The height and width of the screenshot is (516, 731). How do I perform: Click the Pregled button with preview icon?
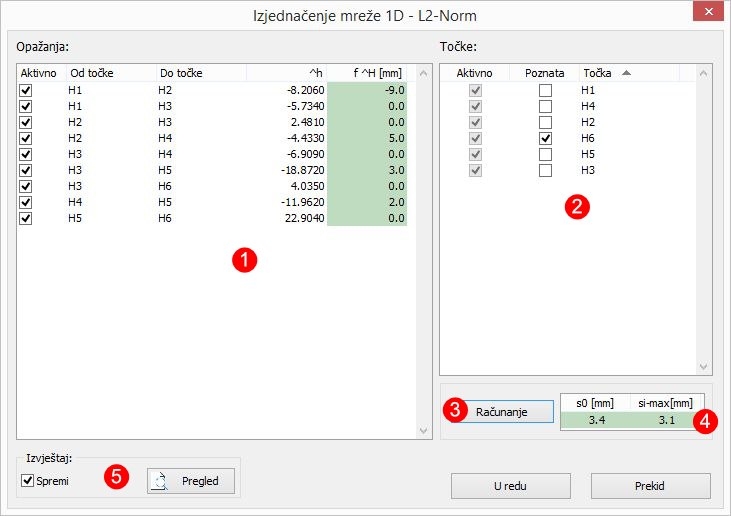point(191,481)
